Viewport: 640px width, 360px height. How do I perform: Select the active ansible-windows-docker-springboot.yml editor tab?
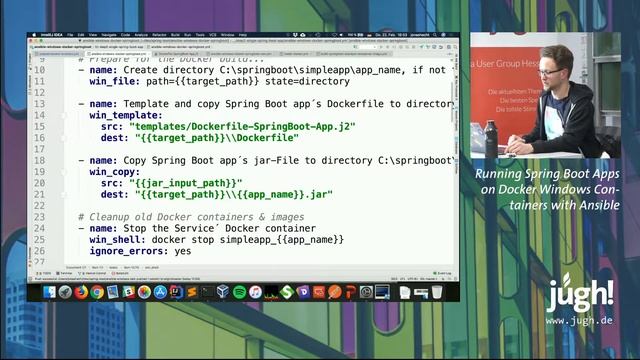(118, 53)
